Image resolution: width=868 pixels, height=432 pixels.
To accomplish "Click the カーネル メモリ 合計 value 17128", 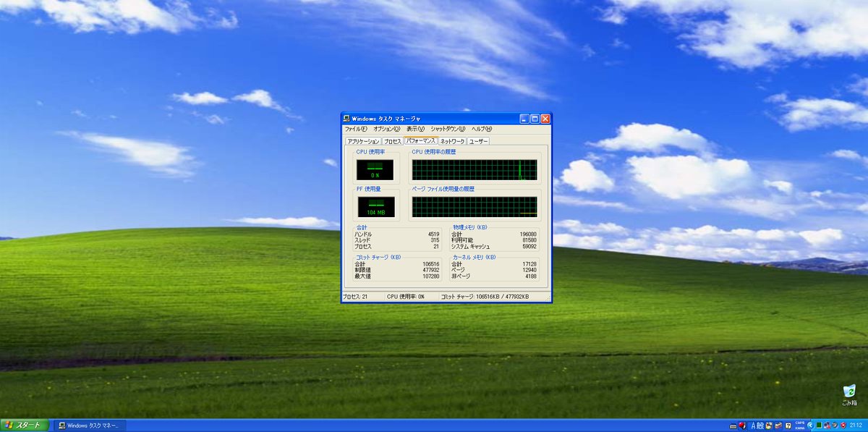I will (x=529, y=264).
